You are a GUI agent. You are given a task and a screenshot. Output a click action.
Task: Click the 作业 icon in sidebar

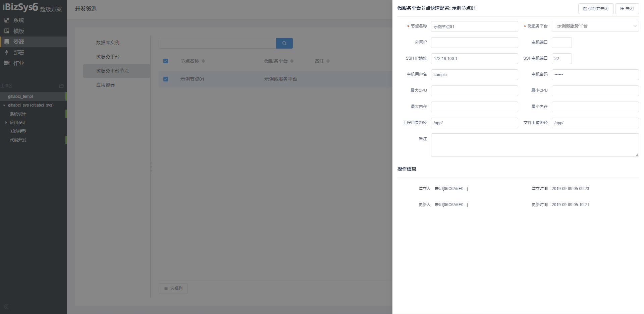coord(7,63)
